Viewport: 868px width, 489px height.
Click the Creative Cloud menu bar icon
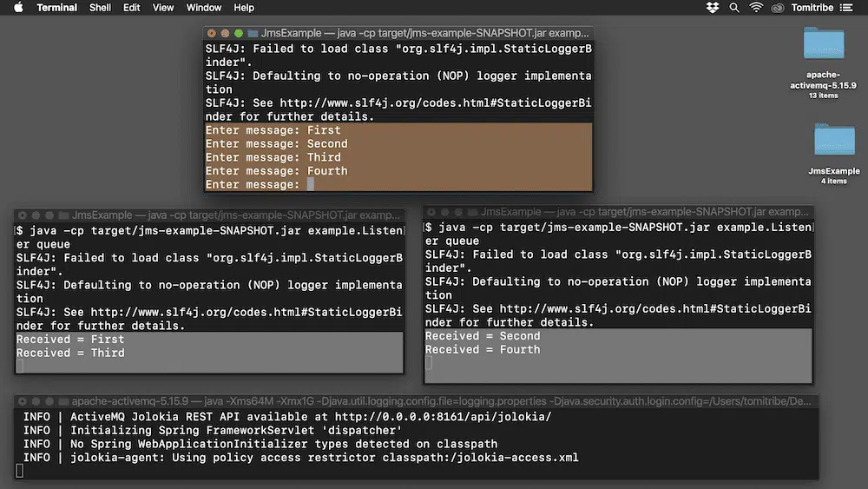pos(779,8)
